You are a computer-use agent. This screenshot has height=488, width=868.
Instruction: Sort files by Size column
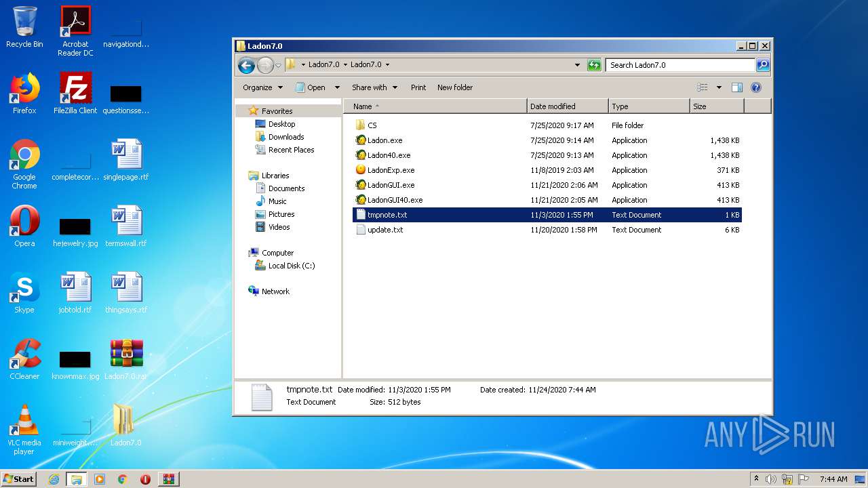(717, 106)
